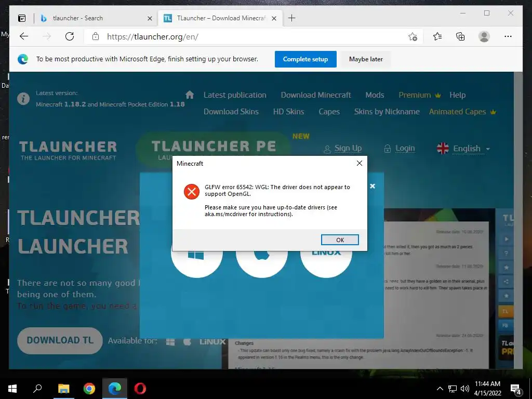Click the address bar URL
Viewport: 532px width, 399px height.
click(153, 37)
